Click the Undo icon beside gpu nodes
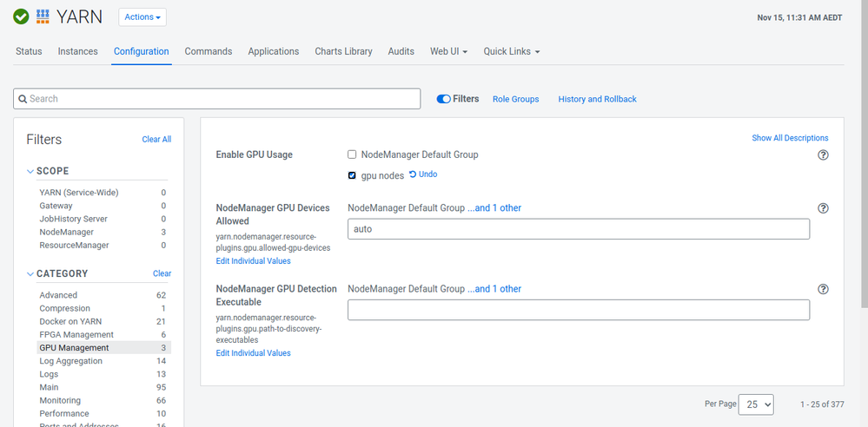This screenshot has height=427, width=868. [413, 174]
